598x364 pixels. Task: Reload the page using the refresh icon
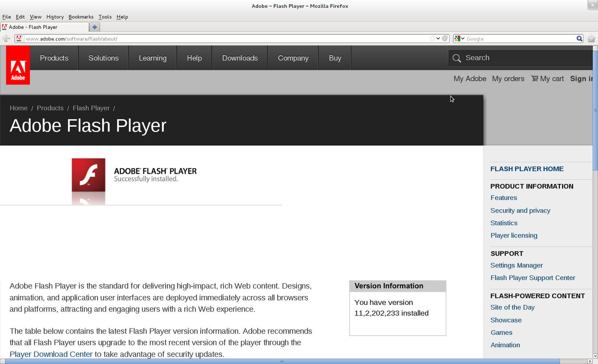tap(445, 38)
